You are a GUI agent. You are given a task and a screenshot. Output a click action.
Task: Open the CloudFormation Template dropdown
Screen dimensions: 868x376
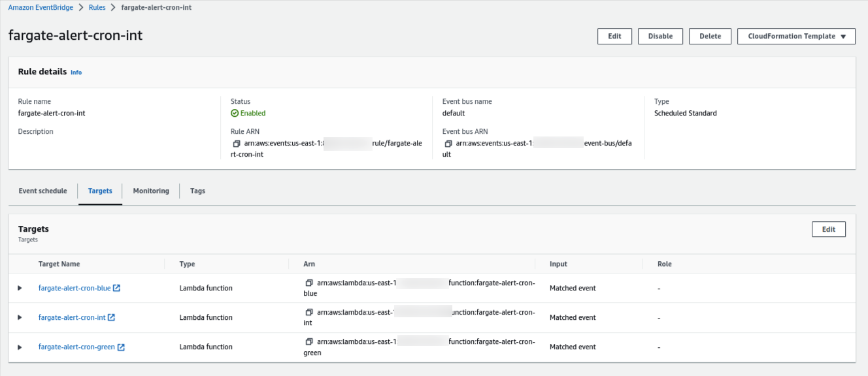[796, 36]
